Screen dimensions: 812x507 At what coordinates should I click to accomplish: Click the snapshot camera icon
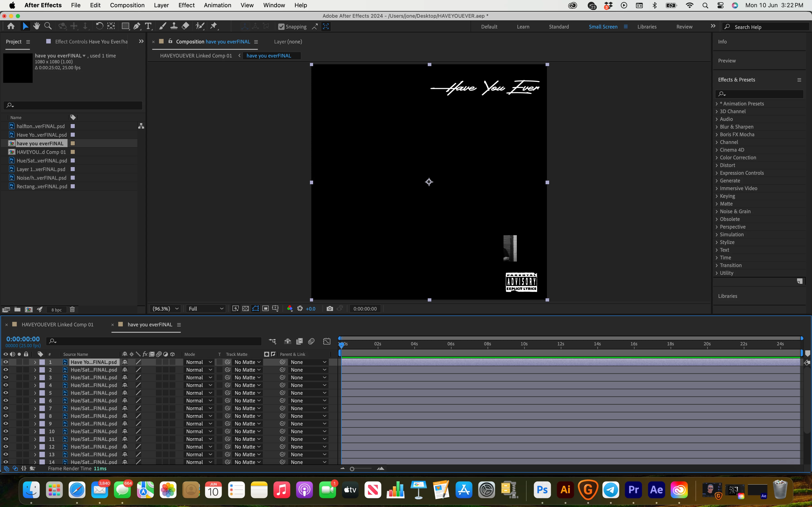coord(329,309)
